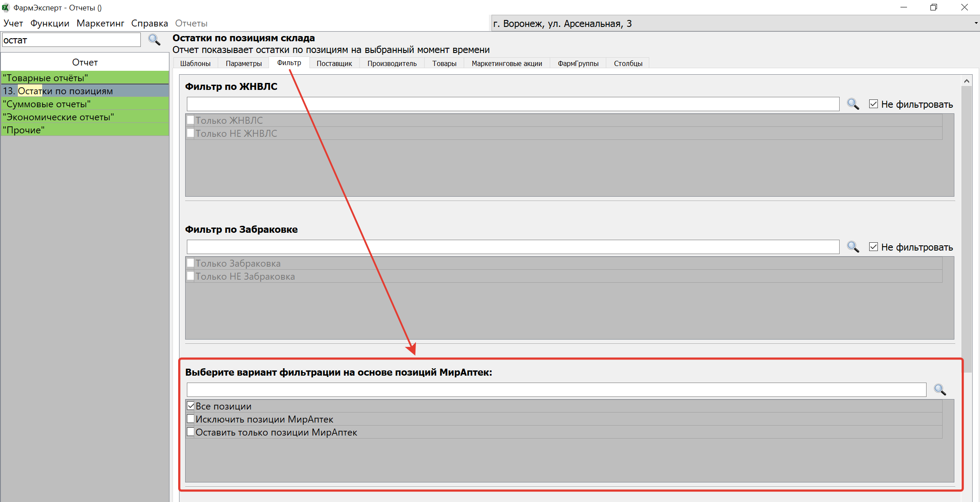980x502 pixels.
Task: Switch to the Параметры tab
Action: coord(243,63)
